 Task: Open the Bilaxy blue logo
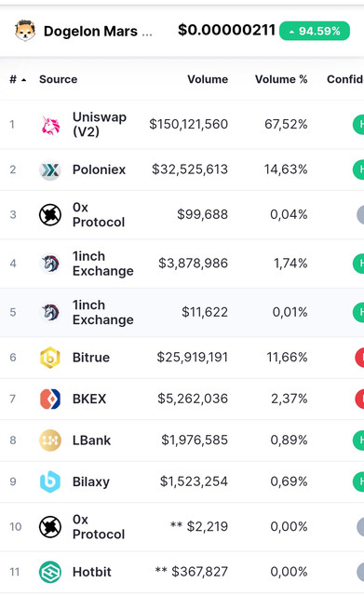50,481
